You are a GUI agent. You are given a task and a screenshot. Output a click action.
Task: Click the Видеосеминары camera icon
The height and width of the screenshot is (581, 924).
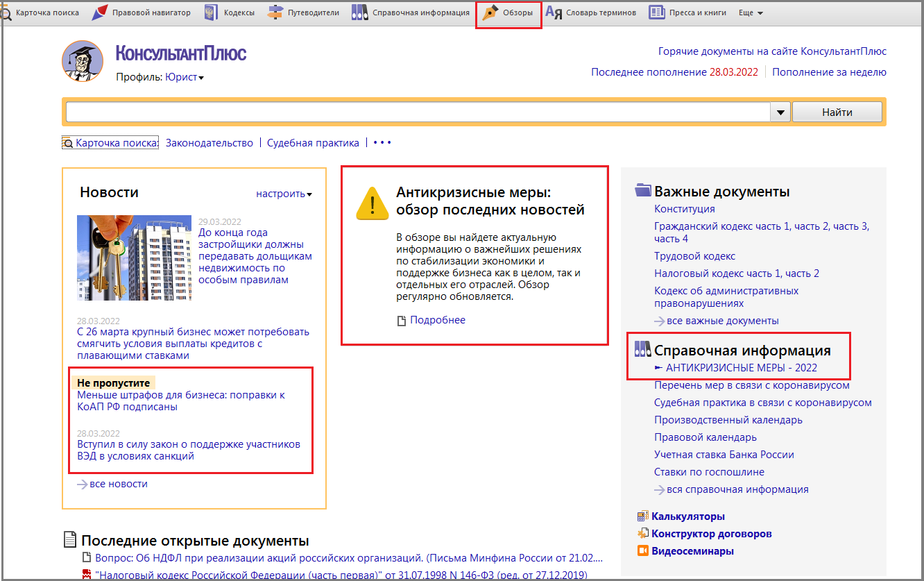642,551
